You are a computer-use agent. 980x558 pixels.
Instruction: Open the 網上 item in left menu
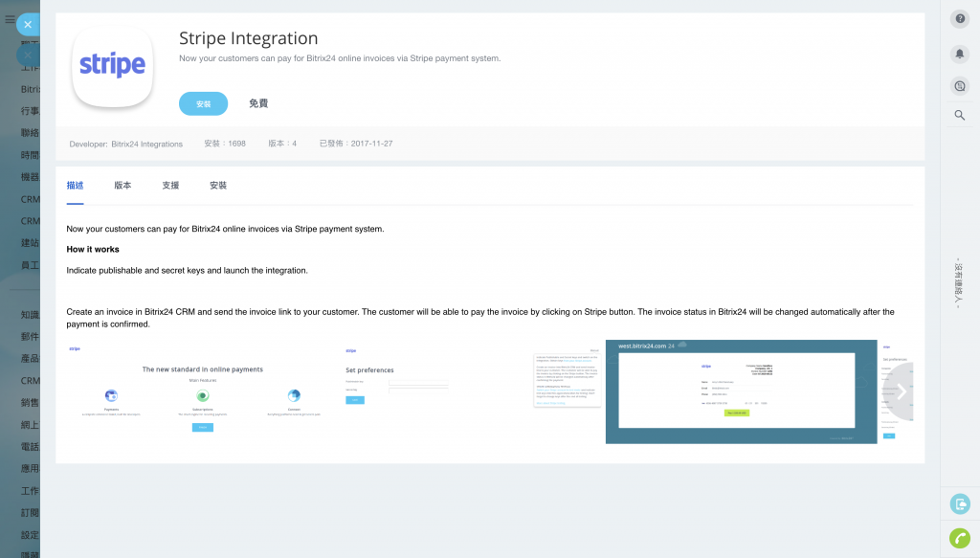[x=30, y=425]
